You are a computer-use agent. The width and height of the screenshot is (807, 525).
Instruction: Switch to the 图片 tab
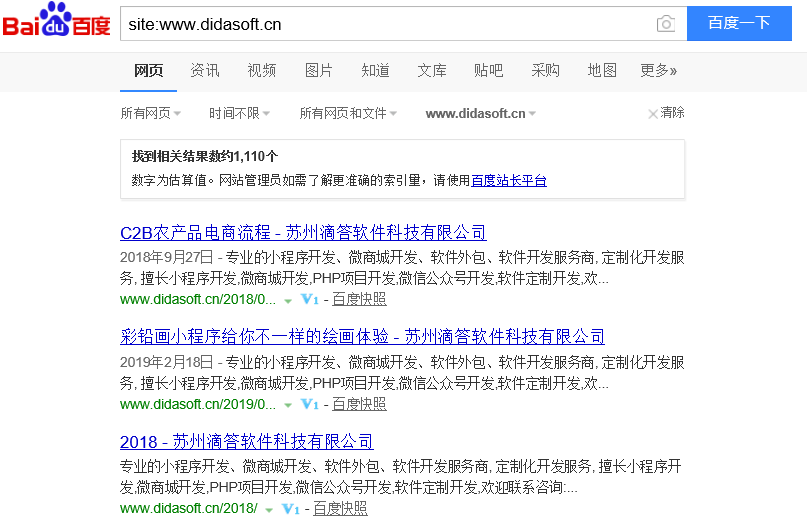pyautogui.click(x=319, y=71)
